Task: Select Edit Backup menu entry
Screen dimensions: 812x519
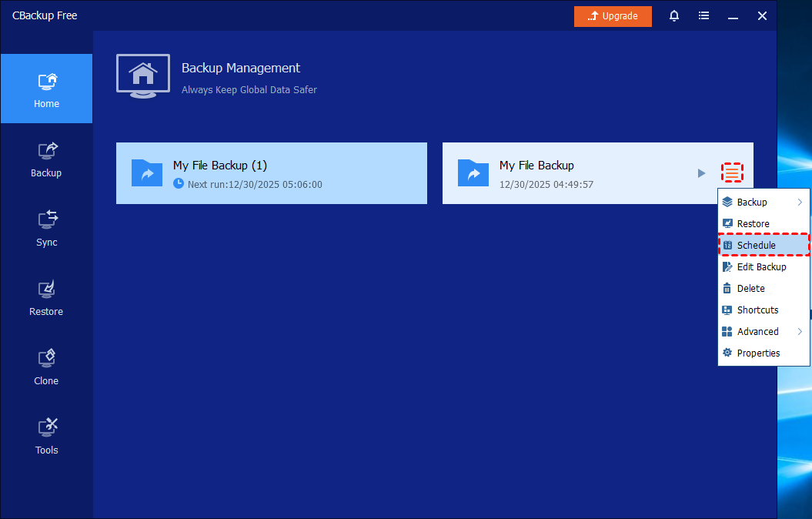Action: [x=761, y=267]
